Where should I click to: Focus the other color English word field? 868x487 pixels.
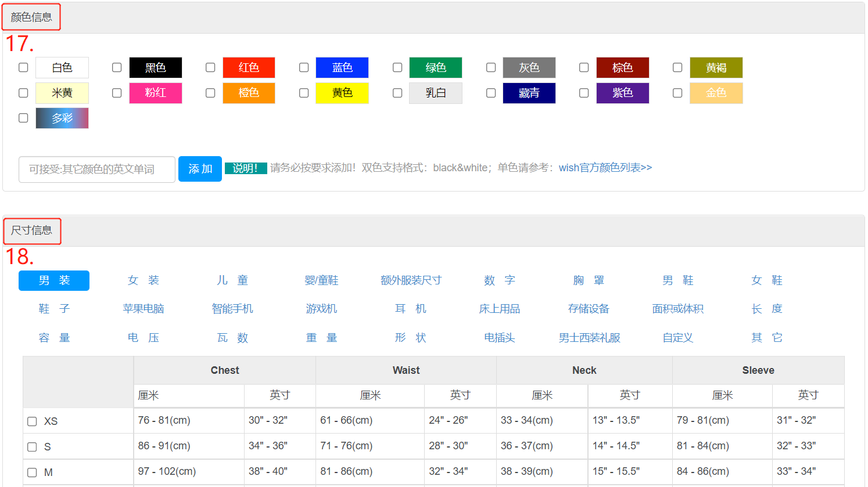click(97, 169)
